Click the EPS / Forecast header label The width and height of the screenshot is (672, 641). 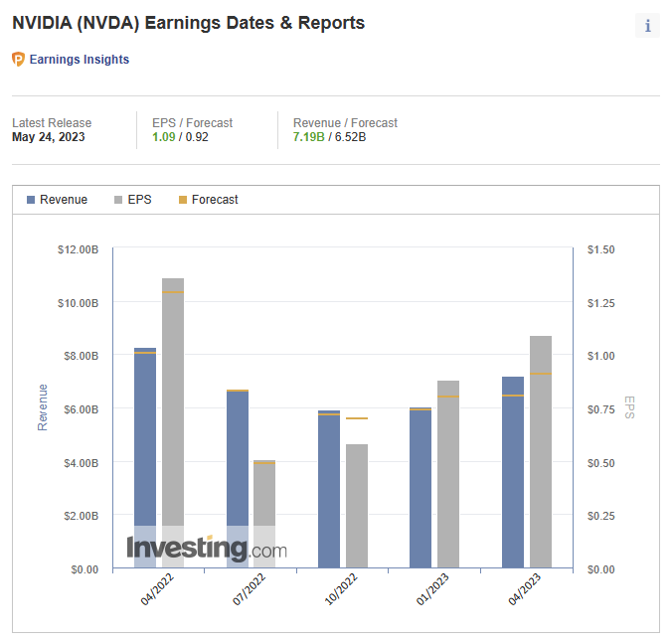(193, 123)
